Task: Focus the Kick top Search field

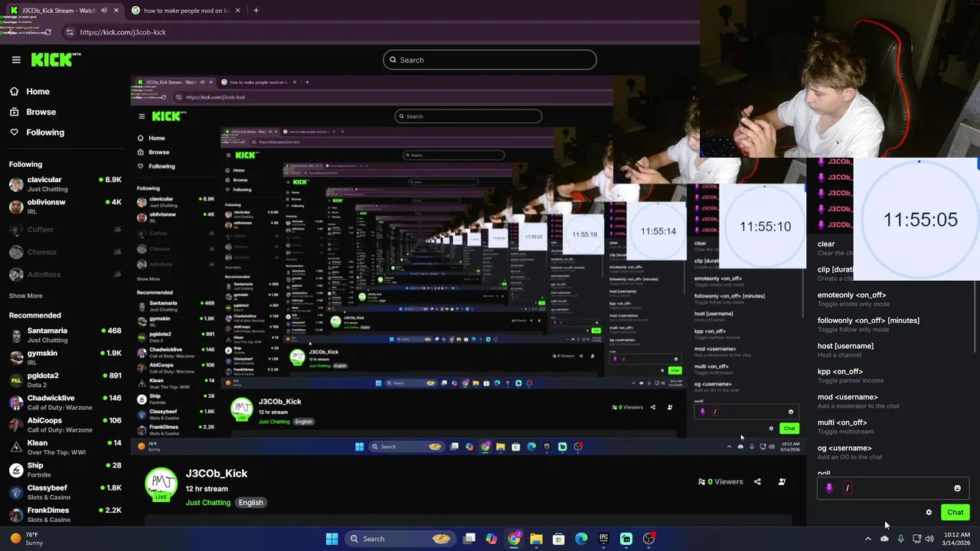Action: point(490,60)
